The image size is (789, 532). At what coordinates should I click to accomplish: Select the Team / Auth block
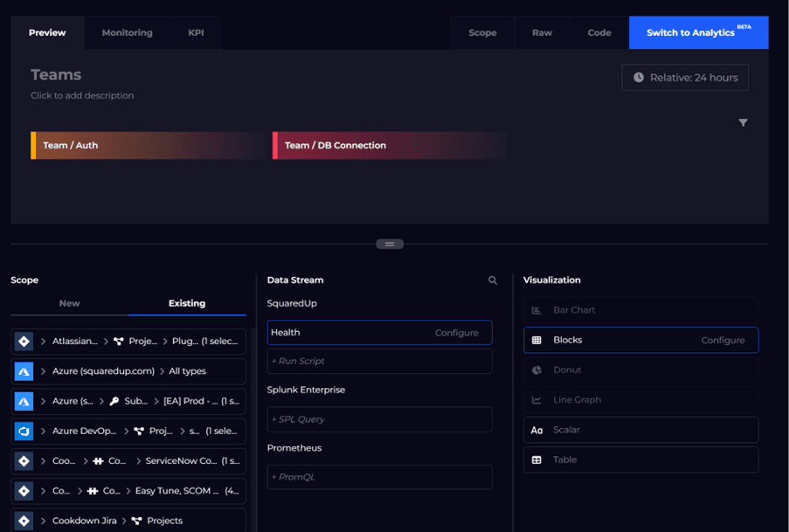148,146
